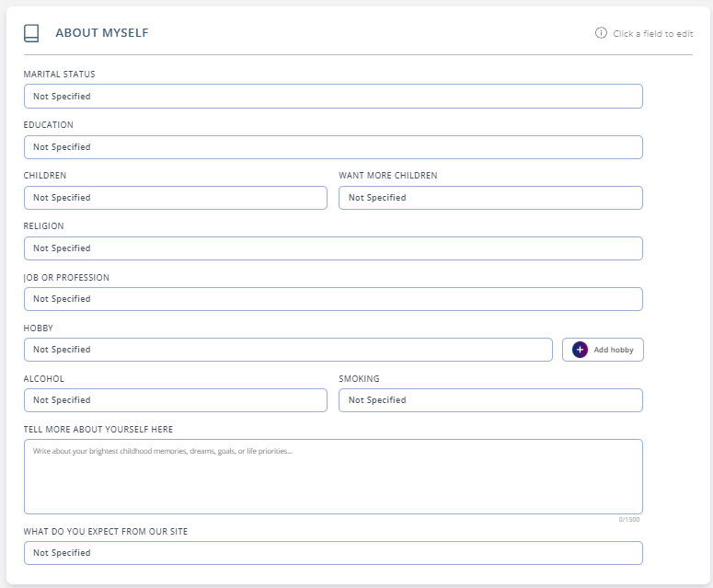Open the Alcohol preference field
This screenshot has height=588, width=713.
pyautogui.click(x=176, y=400)
